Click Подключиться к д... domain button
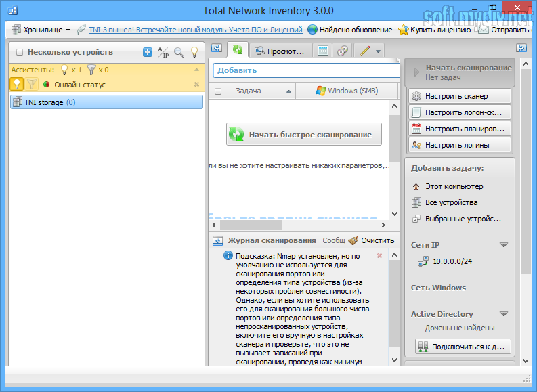Screen dimensions: 537x392 point(463,347)
